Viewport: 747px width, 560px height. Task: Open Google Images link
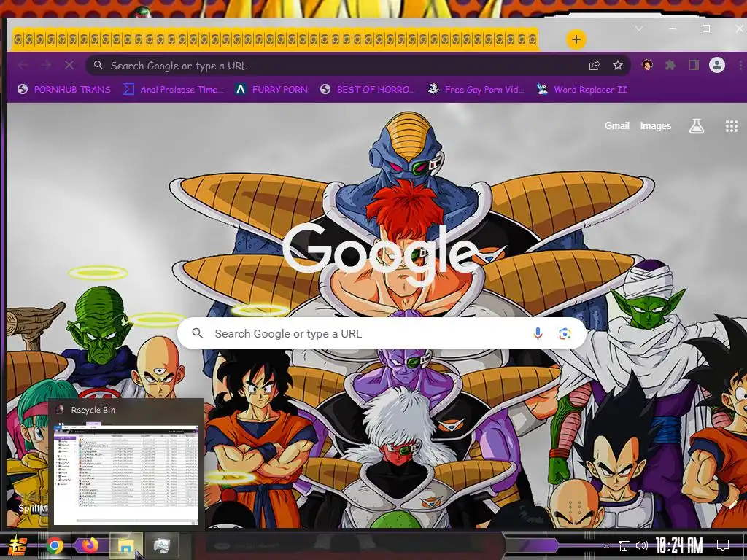(656, 125)
